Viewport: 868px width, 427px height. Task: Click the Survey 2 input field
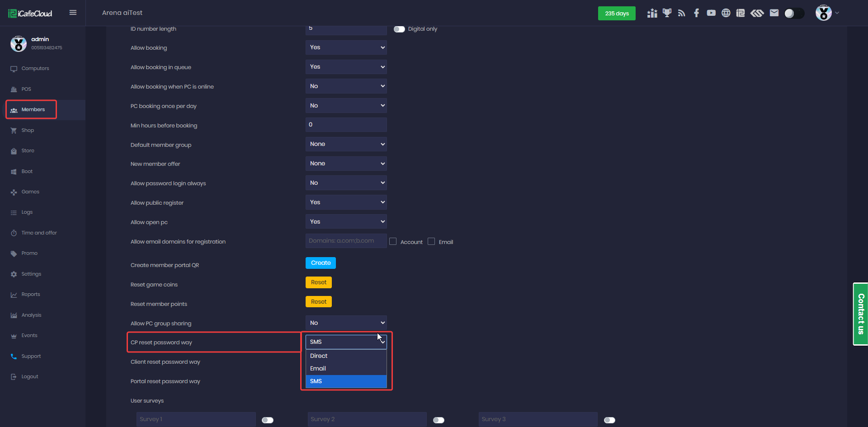coord(367,419)
